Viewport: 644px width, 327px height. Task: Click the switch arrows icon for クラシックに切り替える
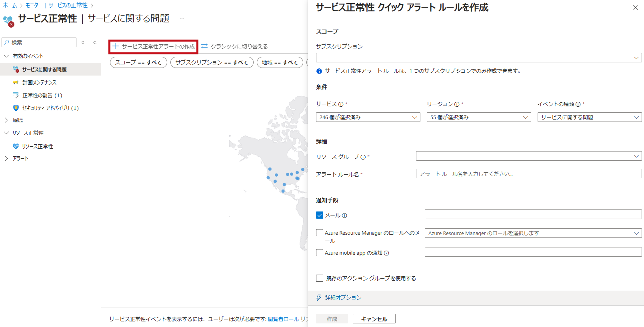(204, 46)
